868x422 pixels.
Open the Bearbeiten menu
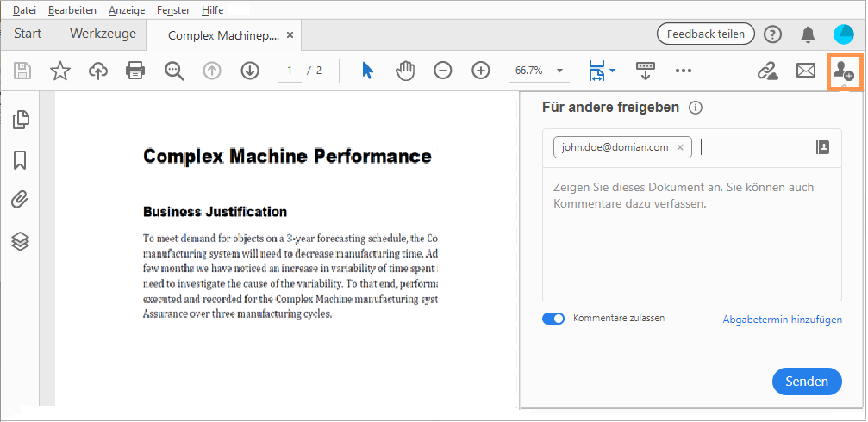pyautogui.click(x=72, y=10)
